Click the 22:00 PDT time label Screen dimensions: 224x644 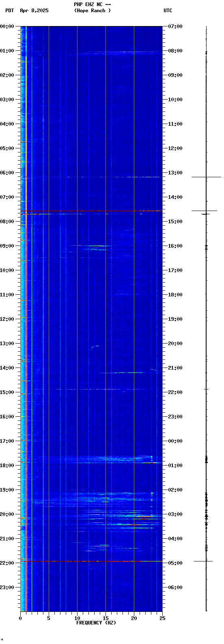point(7,563)
